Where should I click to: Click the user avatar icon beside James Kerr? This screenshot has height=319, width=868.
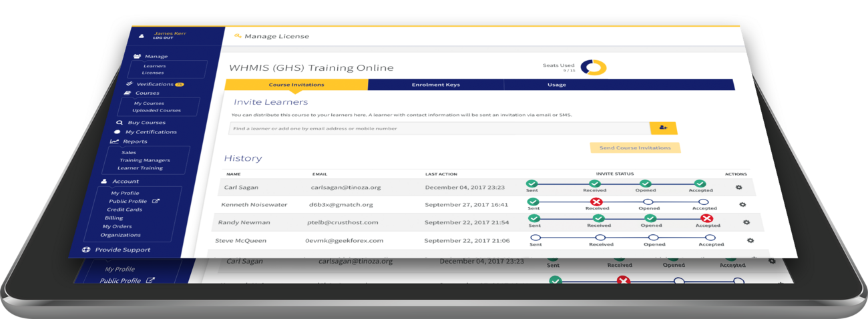click(142, 36)
